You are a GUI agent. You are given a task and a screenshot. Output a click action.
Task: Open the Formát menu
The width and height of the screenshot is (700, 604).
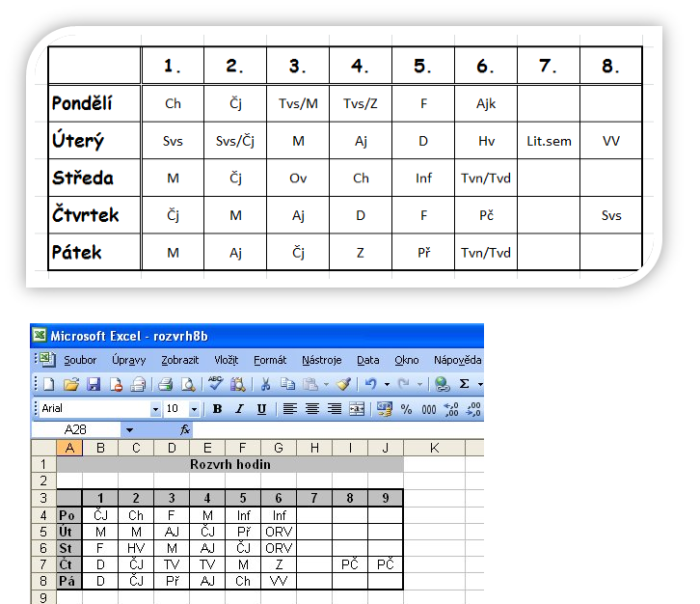(x=270, y=360)
